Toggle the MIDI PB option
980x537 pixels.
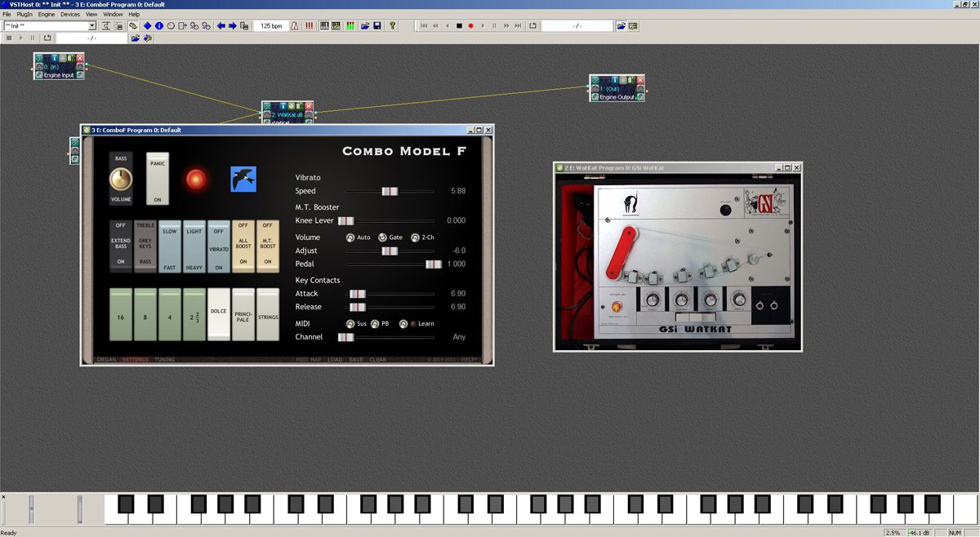[x=376, y=324]
